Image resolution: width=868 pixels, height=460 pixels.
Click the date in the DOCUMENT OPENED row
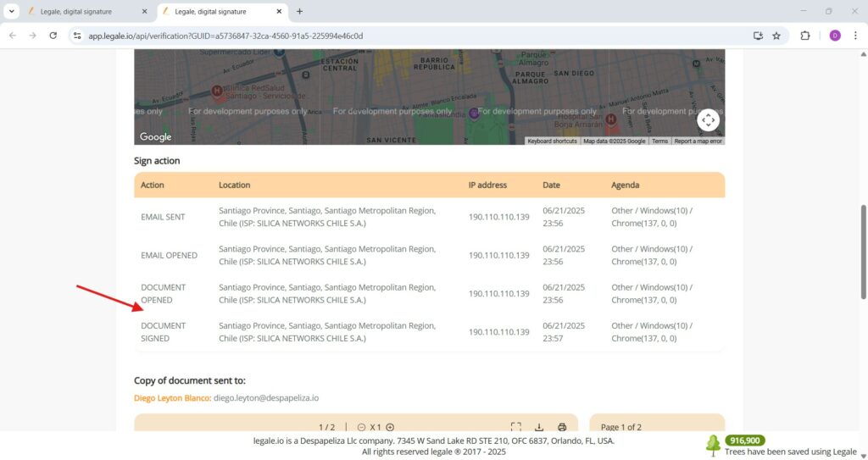[x=564, y=293]
